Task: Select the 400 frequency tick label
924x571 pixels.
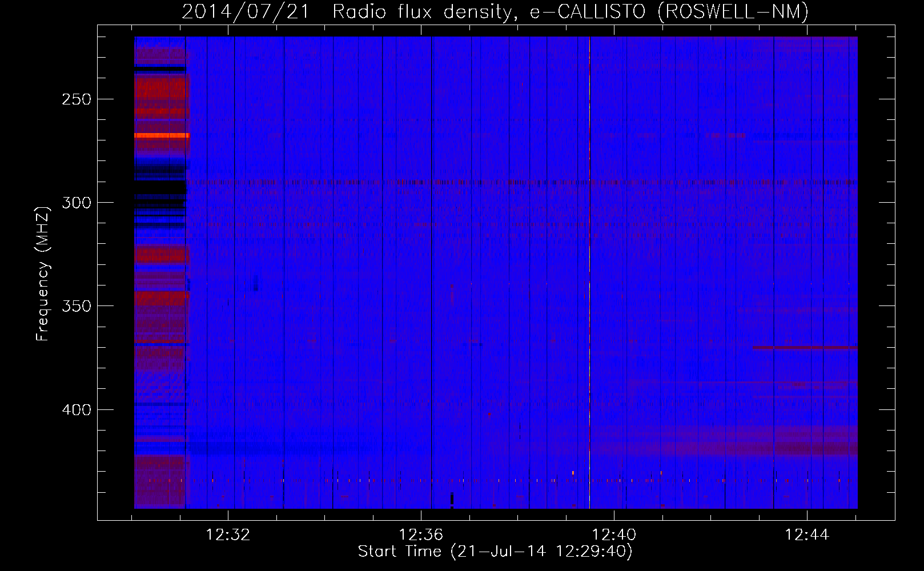Action: pyautogui.click(x=77, y=410)
